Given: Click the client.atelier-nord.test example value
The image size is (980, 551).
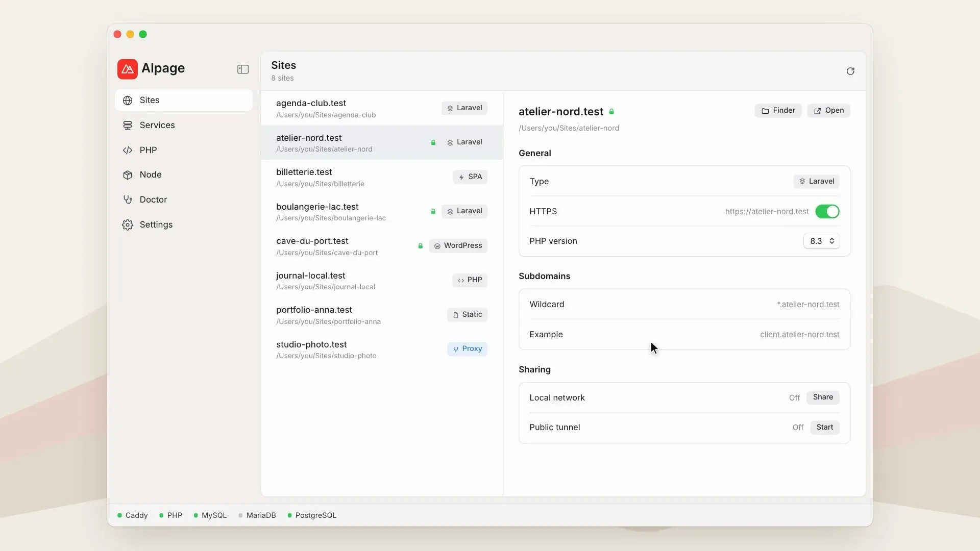Looking at the screenshot, I should (x=799, y=335).
